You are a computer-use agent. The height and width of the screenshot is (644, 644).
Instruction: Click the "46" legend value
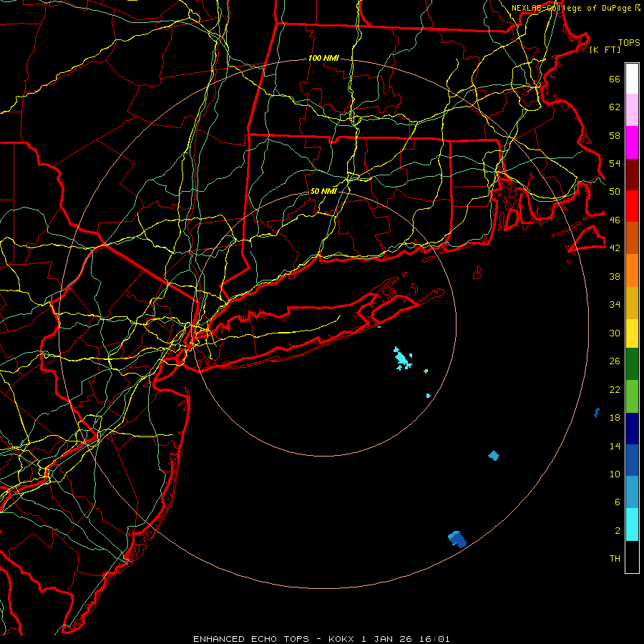tap(615, 220)
